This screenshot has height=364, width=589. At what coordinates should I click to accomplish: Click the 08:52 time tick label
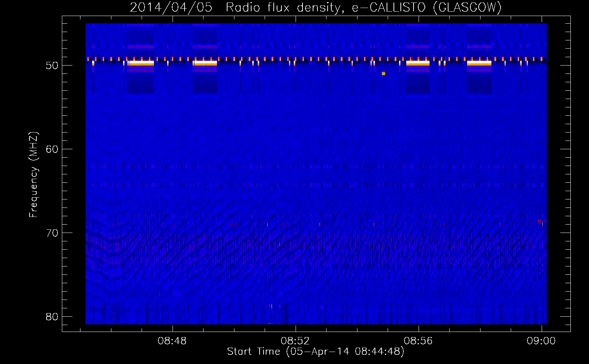[295, 341]
